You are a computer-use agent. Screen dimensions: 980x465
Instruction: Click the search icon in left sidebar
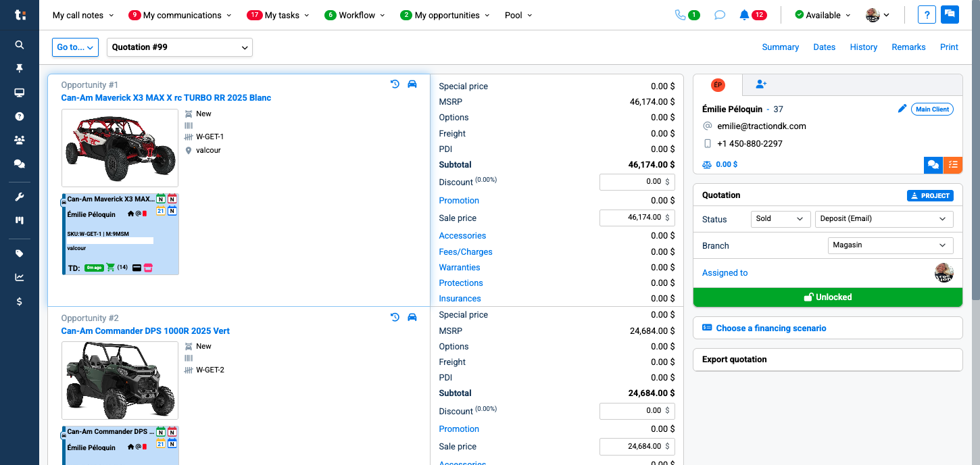click(20, 45)
